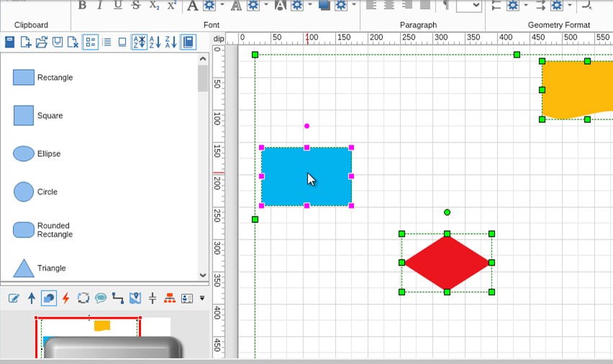
Task: Sort shapes descending Z to A
Action: (171, 42)
